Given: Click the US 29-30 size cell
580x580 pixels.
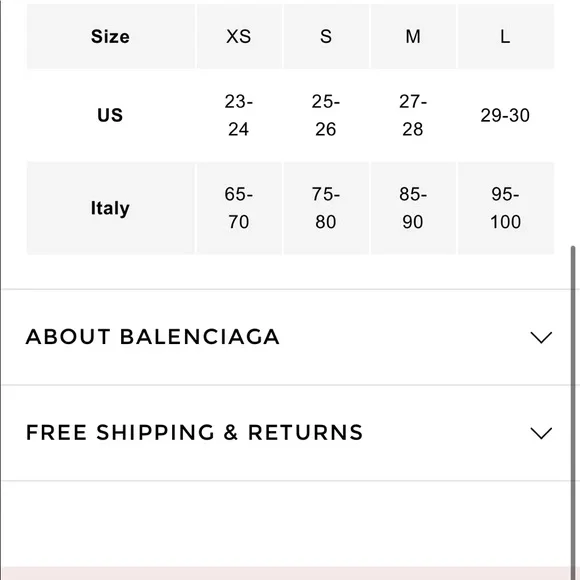Looking at the screenshot, I should point(506,115).
